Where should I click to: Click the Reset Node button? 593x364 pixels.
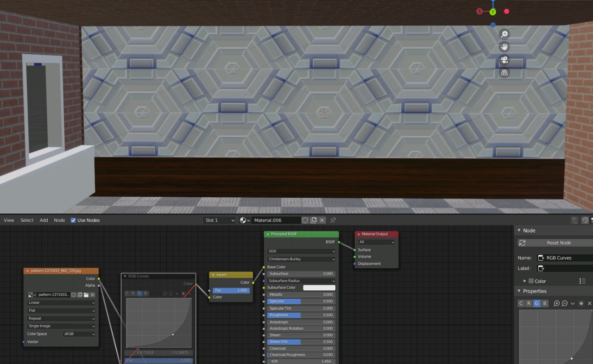(558, 243)
